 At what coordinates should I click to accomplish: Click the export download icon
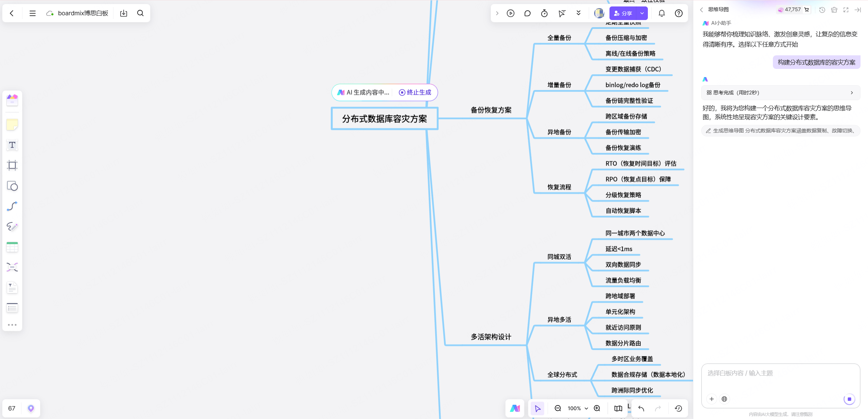[124, 13]
